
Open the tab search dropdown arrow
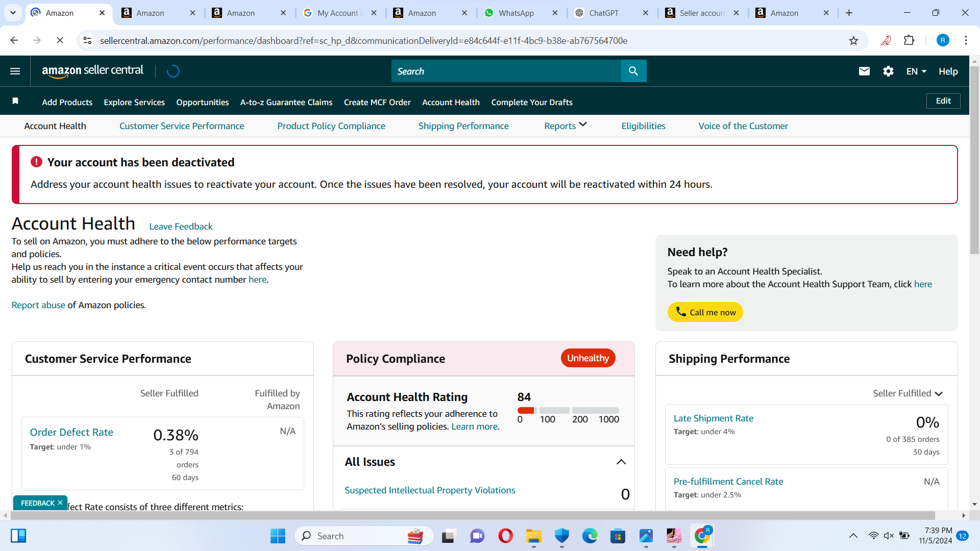(13, 13)
